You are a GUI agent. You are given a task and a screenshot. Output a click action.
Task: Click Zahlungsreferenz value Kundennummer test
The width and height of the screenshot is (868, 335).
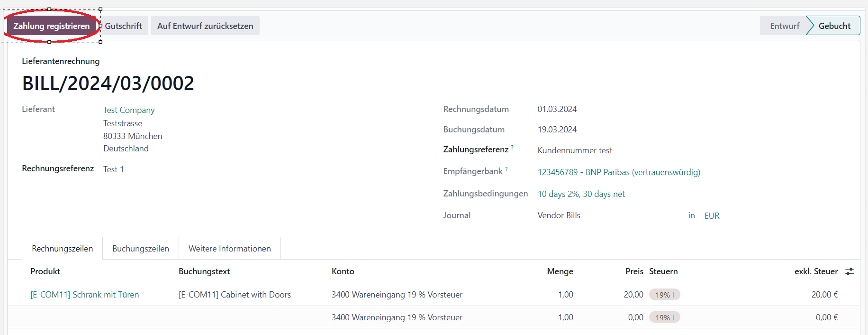[x=575, y=150]
